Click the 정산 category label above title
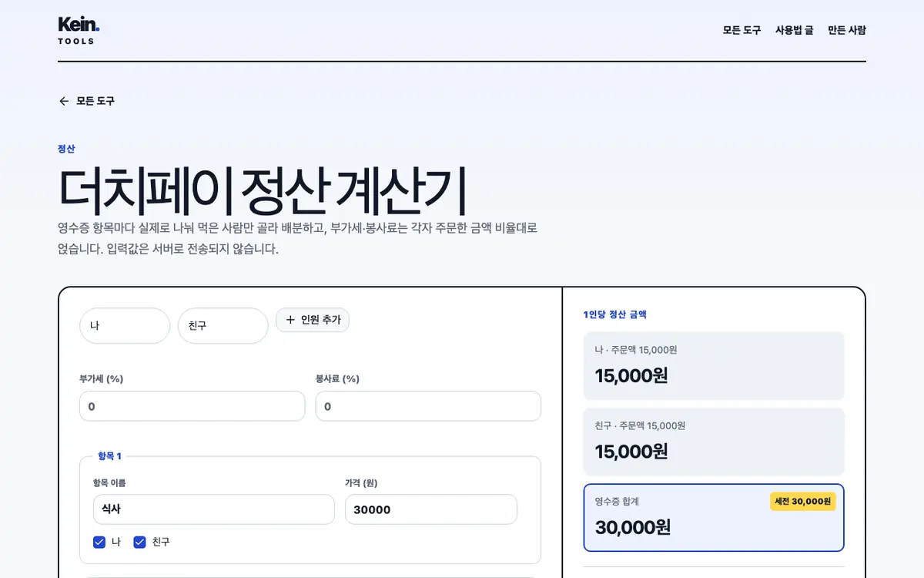Viewport: 924px width, 578px height. pyautogui.click(x=66, y=149)
